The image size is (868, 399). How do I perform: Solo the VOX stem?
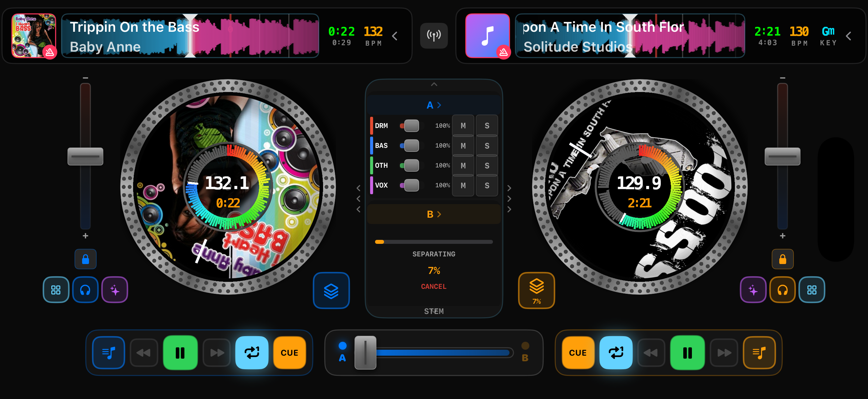point(487,185)
